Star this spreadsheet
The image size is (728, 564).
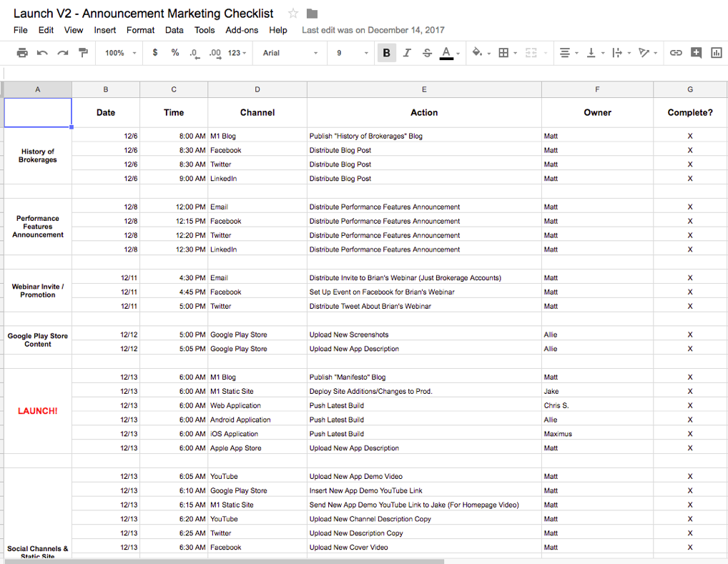point(293,14)
